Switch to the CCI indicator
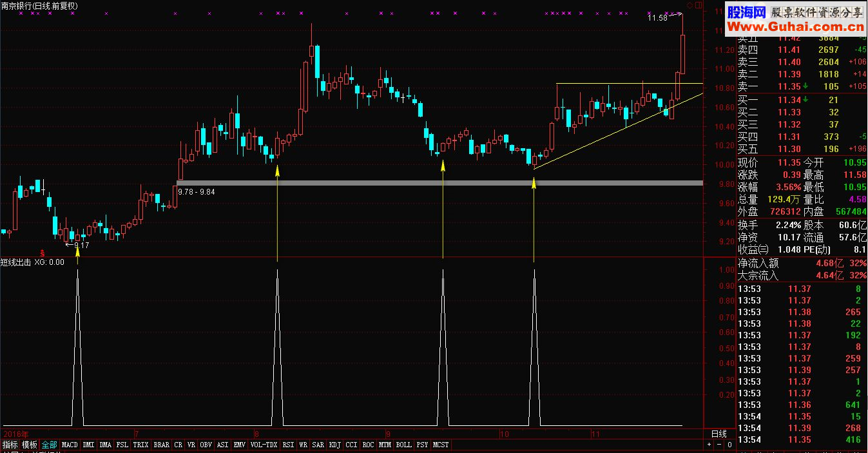Screen dimensions: 868x453 click(x=352, y=445)
